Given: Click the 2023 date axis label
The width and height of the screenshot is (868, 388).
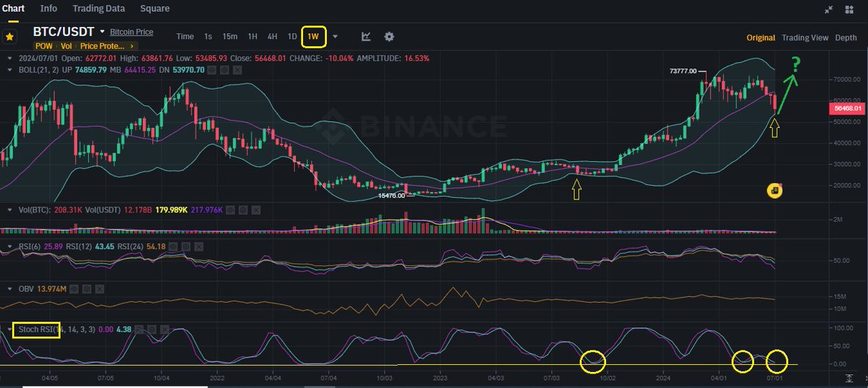Looking at the screenshot, I should (441, 378).
